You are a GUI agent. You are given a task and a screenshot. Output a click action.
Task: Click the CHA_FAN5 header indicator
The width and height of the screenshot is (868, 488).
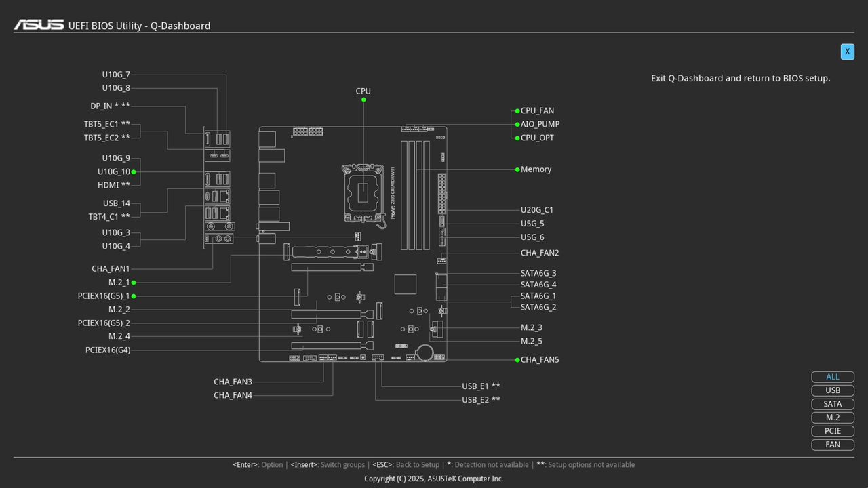click(540, 359)
